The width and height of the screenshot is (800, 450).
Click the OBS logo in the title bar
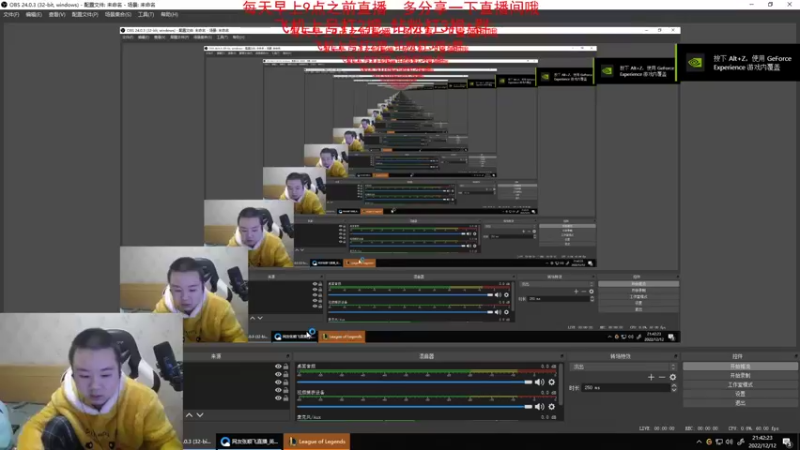pos(5,5)
